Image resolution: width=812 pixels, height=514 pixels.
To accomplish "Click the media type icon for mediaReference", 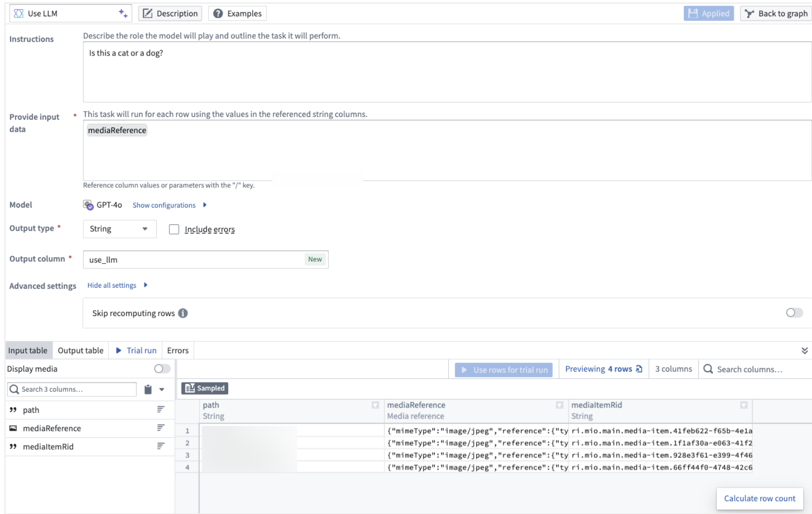I will click(13, 428).
